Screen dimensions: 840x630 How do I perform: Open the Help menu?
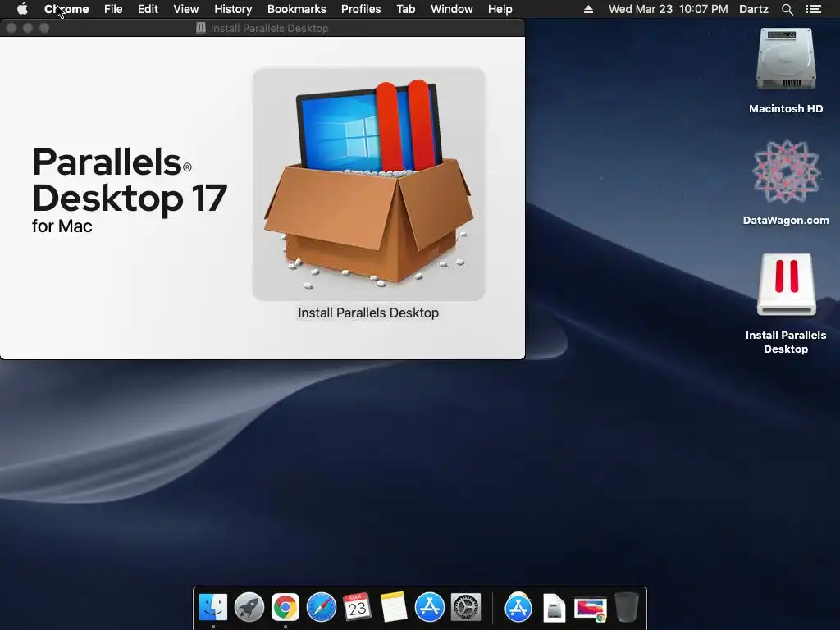pyautogui.click(x=500, y=9)
